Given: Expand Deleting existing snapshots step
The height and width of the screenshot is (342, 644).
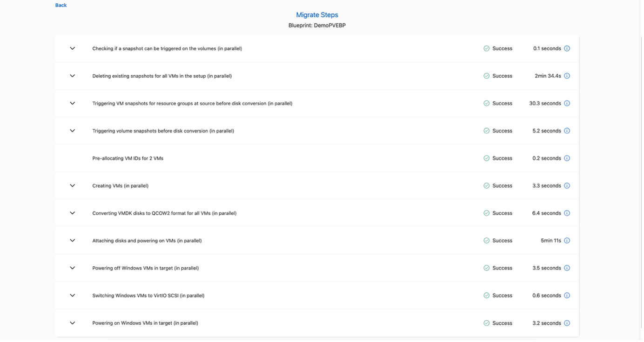Looking at the screenshot, I should [73, 76].
